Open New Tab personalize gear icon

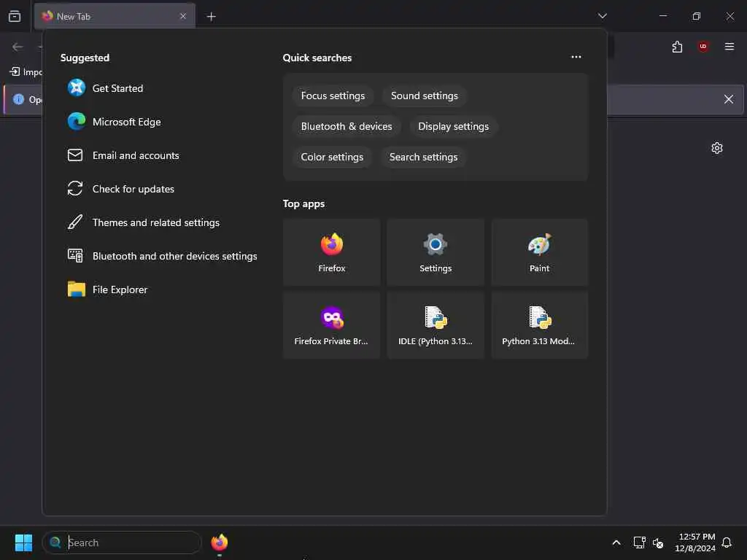(x=716, y=148)
